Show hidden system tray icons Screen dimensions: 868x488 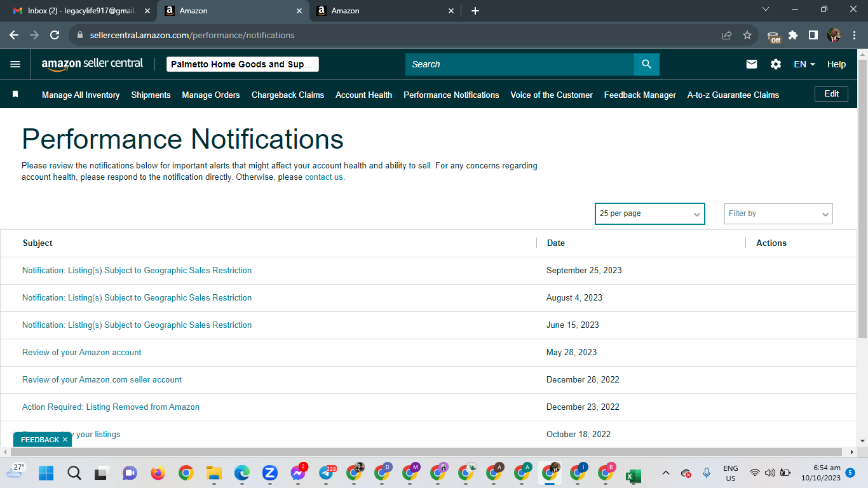(665, 473)
